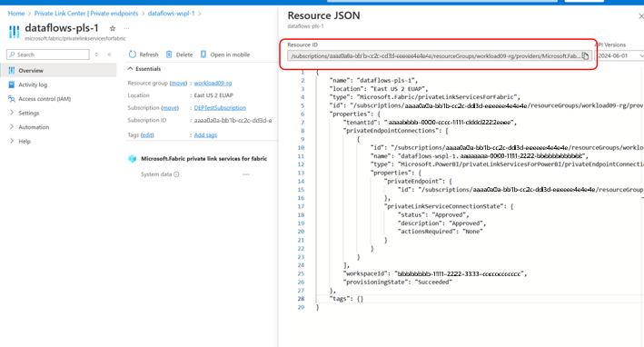Click the "provisioningState": "Succeeded" JSON line
This screenshot has width=644, height=347.
pos(399,283)
